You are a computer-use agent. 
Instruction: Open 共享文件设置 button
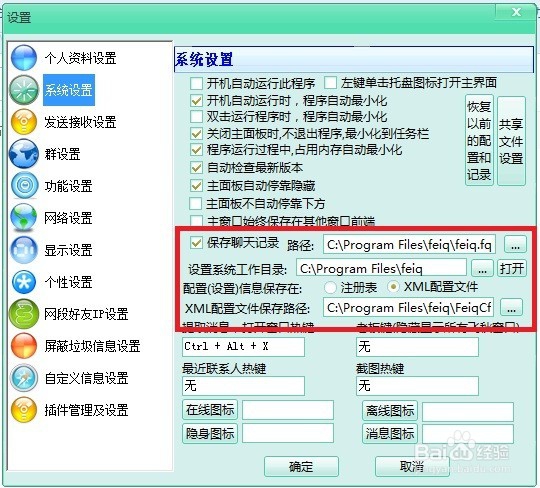pos(511,141)
